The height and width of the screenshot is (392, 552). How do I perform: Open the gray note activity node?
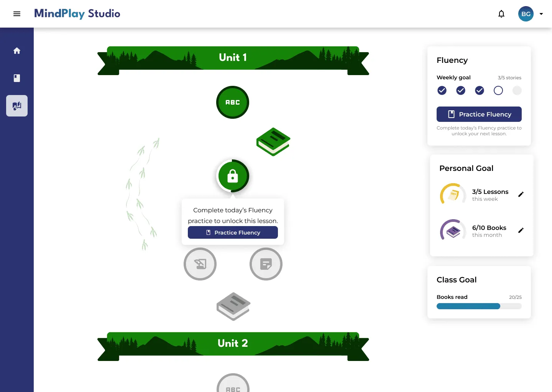(266, 264)
